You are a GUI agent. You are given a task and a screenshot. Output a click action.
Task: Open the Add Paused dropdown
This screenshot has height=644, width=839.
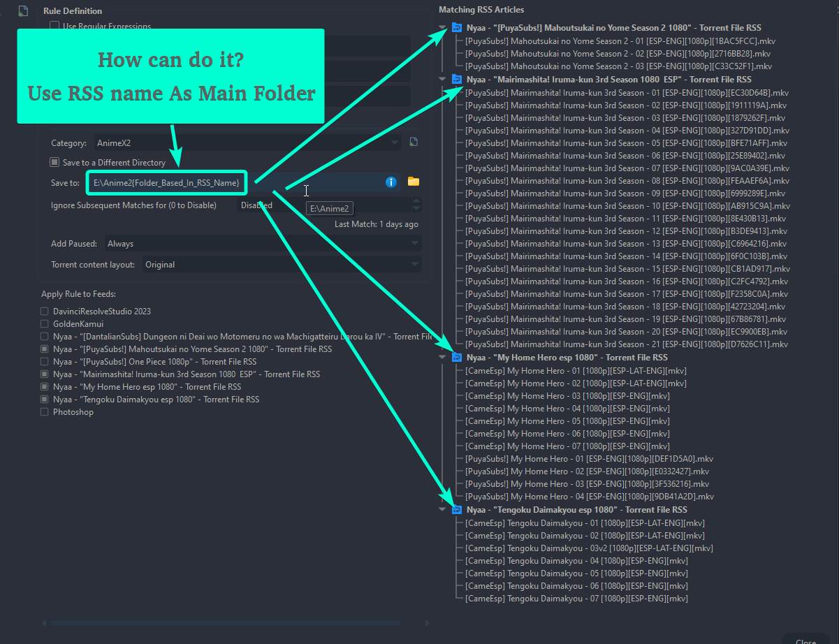tap(263, 244)
